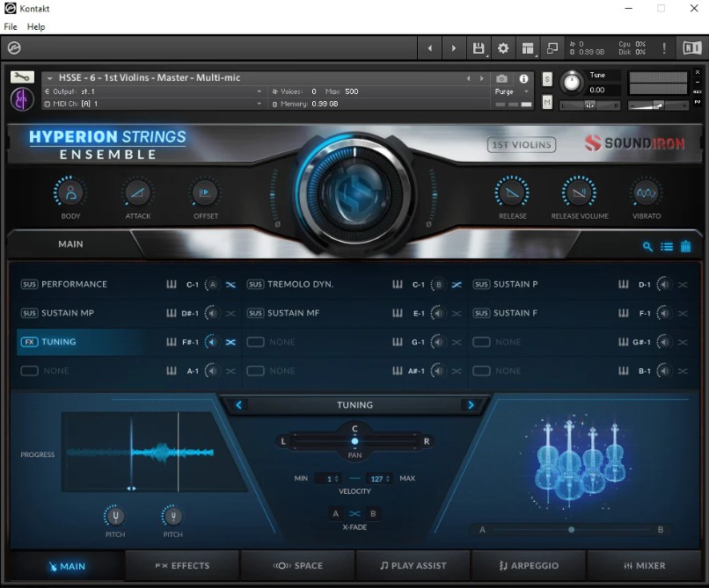Click the save floppy disk icon

tap(479, 48)
